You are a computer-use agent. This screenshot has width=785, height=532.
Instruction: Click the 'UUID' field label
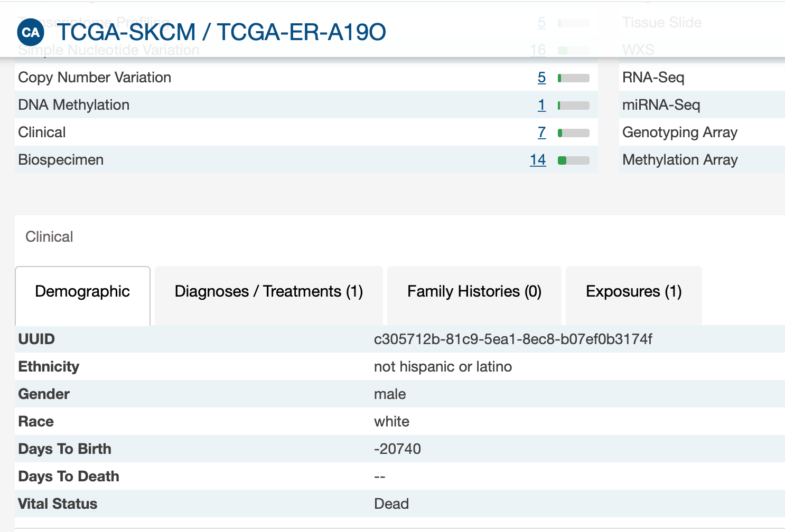point(36,339)
